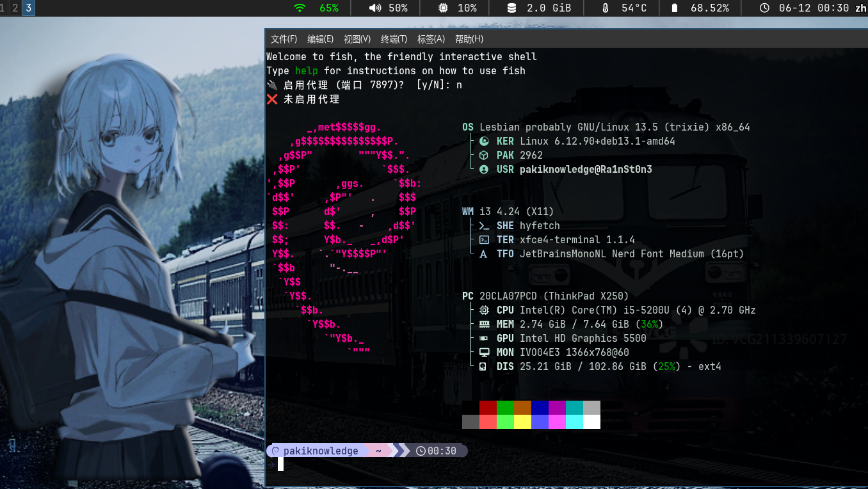
Task: Click the clock icon in the prompt segment
Action: click(x=421, y=451)
